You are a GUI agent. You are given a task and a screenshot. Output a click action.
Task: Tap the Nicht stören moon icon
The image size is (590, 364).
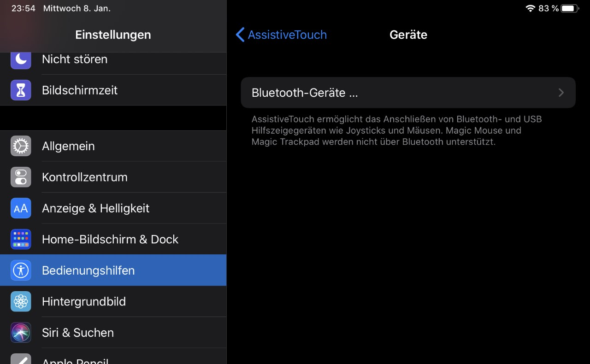coord(21,59)
